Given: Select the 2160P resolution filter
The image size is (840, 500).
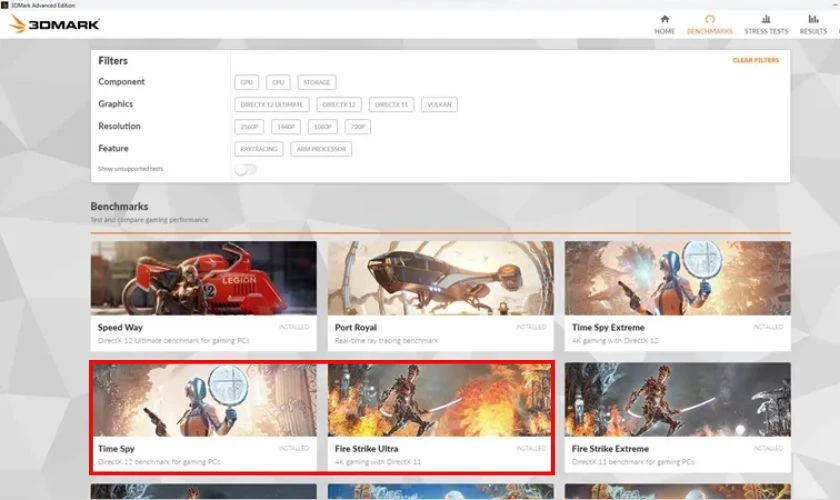Looking at the screenshot, I should click(x=249, y=127).
